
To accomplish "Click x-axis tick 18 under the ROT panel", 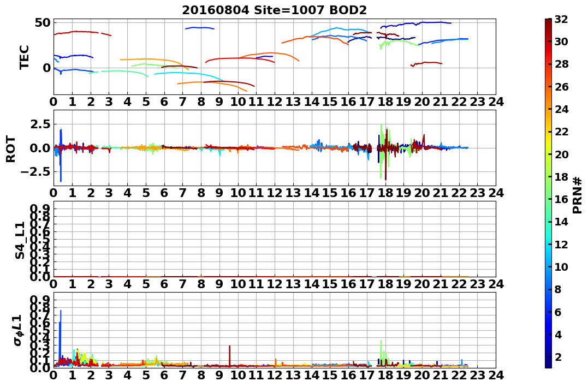I will [x=385, y=193].
